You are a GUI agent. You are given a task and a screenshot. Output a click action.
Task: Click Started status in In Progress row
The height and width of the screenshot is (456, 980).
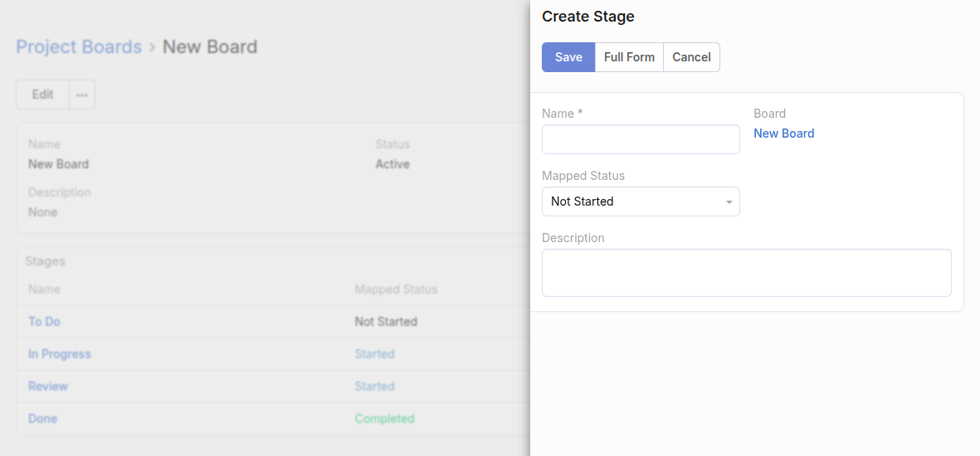[x=374, y=354]
